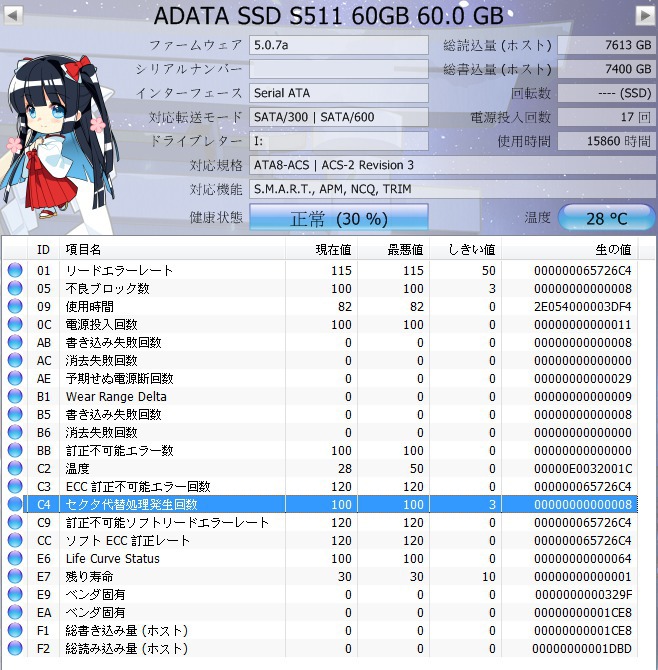Click the power on hours value 15860 時間
Screen dimensions: 658x670
pyautogui.click(x=606, y=141)
